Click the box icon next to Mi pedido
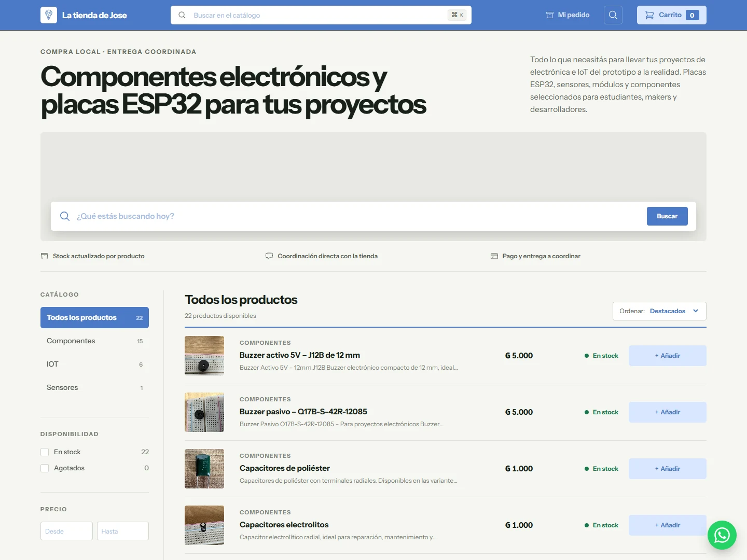 pyautogui.click(x=550, y=15)
